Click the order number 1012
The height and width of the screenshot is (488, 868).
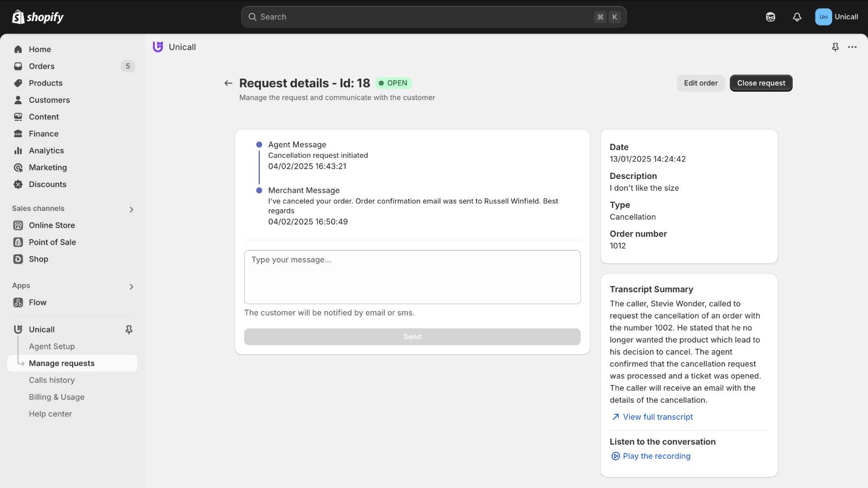617,246
